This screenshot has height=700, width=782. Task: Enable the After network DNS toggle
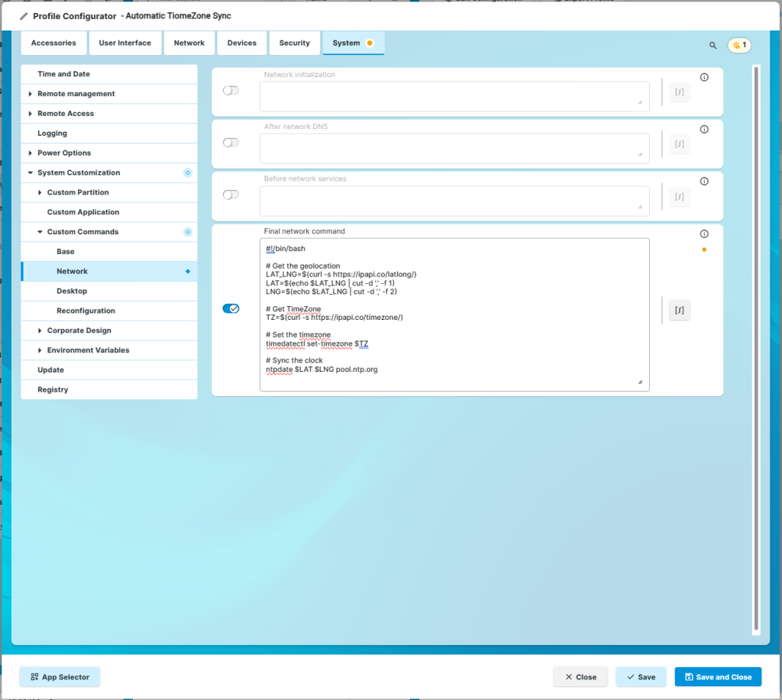click(231, 143)
